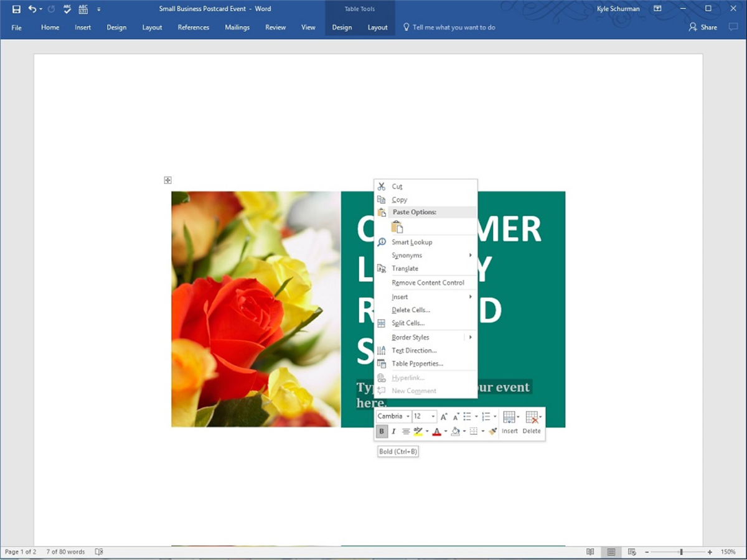The image size is (747, 560).
Task: Apply red font color from the mini toolbar
Action: (436, 431)
